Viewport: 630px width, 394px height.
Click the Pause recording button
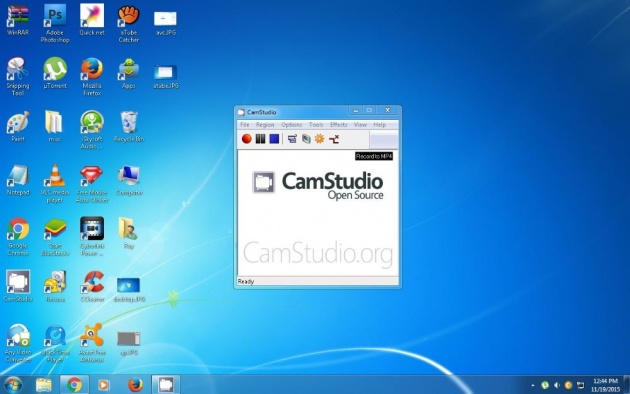pos(260,139)
